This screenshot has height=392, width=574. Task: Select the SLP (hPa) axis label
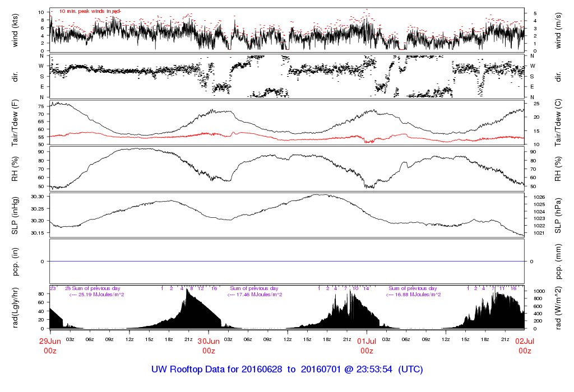559,214
